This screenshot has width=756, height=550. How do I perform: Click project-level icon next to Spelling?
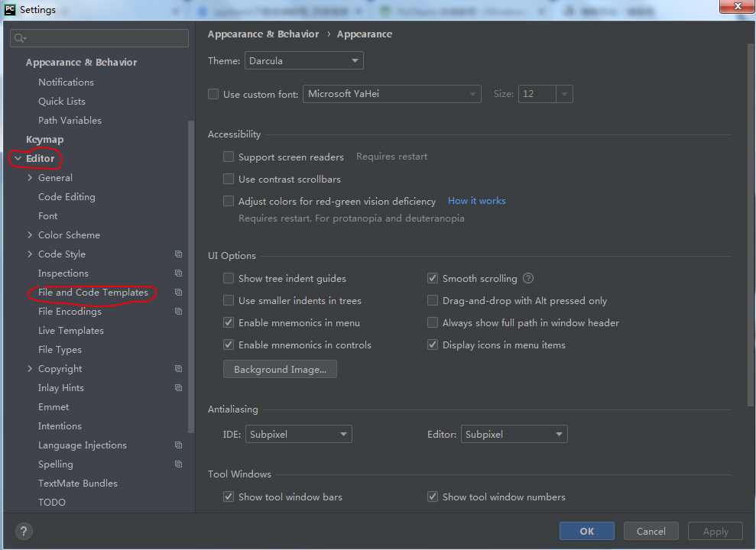point(178,464)
